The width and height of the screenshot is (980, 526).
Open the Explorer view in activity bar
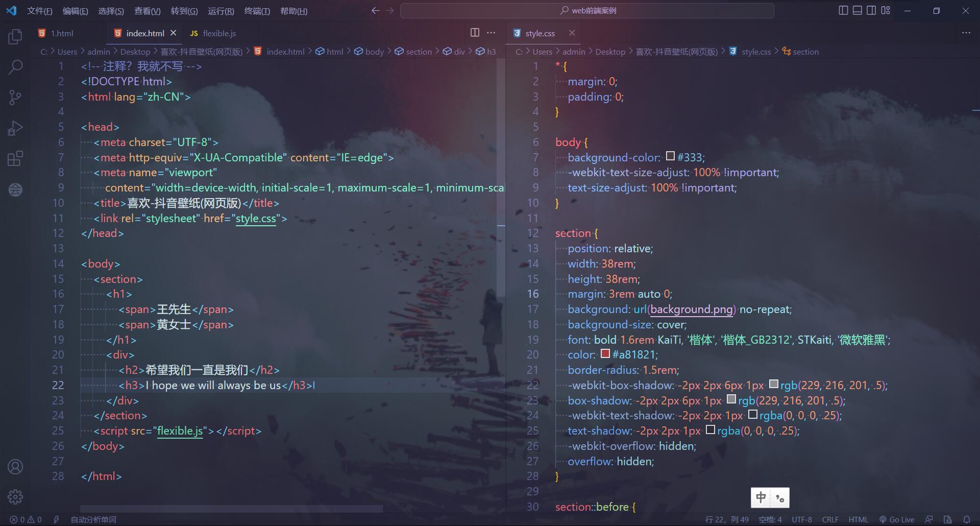tap(15, 37)
